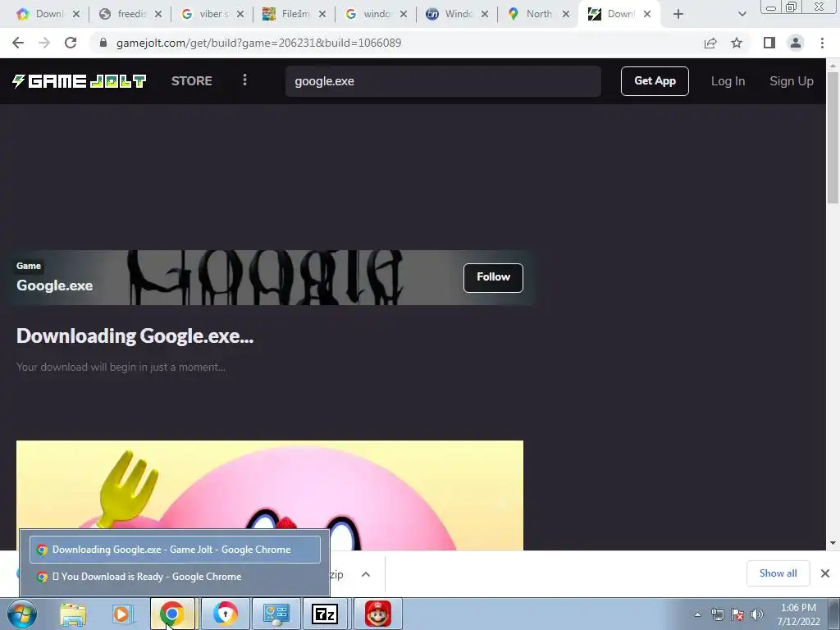Image resolution: width=840 pixels, height=630 pixels.
Task: Open Windows Explorer from taskbar
Action: click(73, 614)
